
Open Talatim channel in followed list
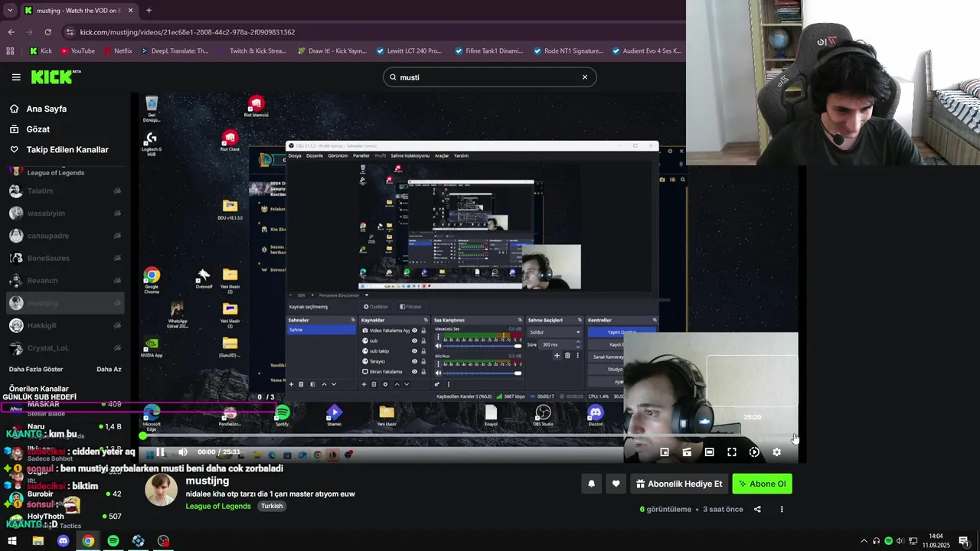tap(65, 191)
